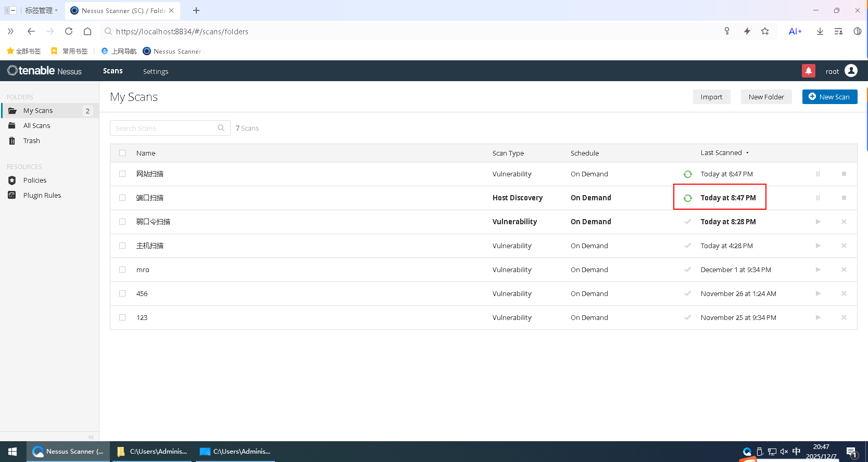Pause the running 网站扫描 scan
Viewport: 868px width, 462px height.
pyautogui.click(x=817, y=174)
